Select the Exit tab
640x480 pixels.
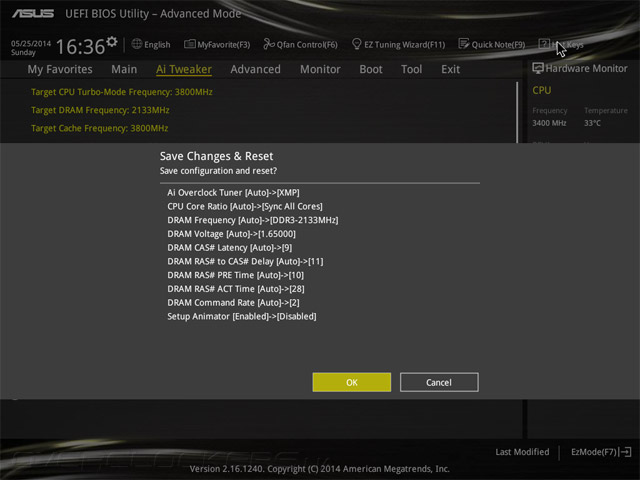(451, 69)
